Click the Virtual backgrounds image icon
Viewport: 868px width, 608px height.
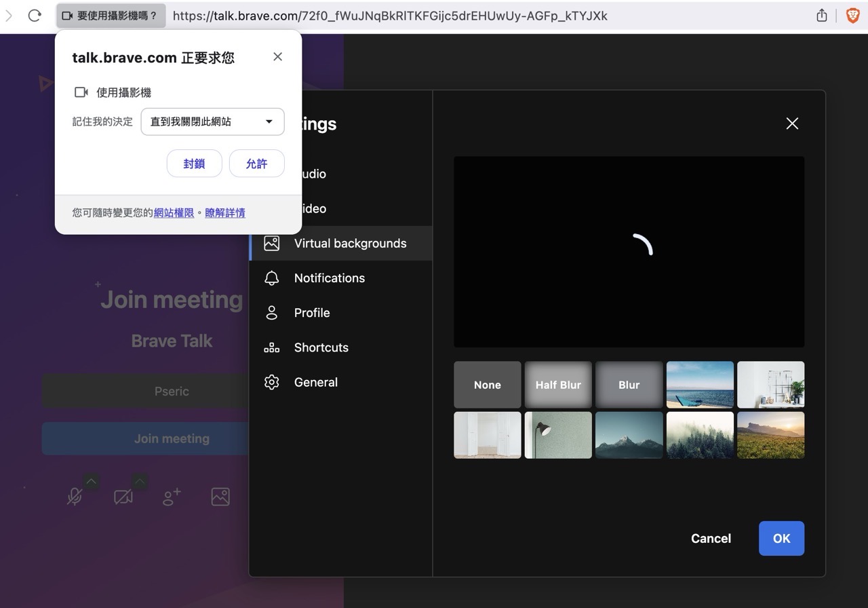(272, 244)
